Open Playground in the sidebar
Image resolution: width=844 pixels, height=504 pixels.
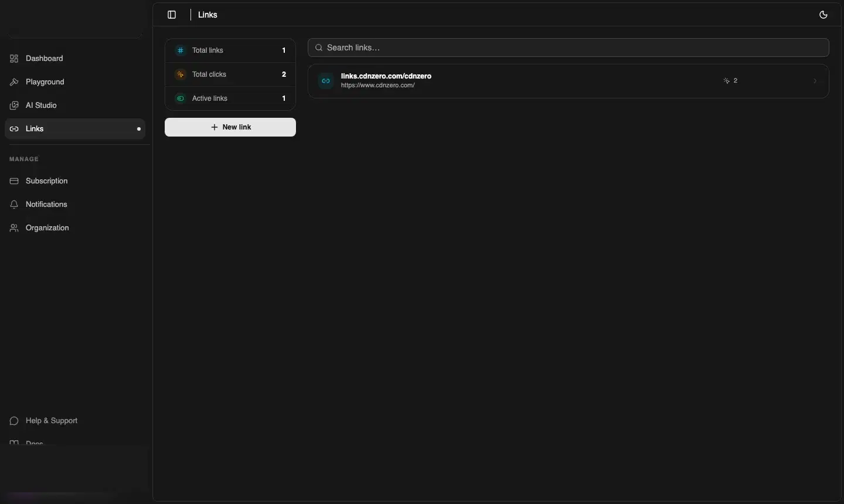coord(75,82)
